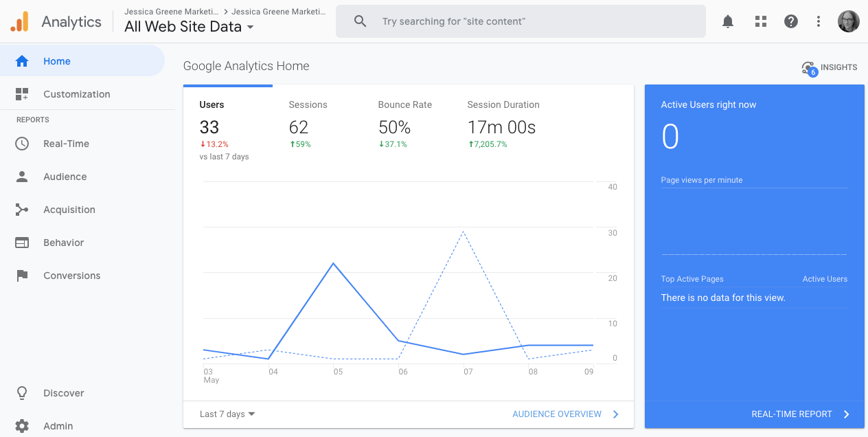The image size is (868, 437).
Task: Open the three-dot more options menu
Action: pyautogui.click(x=819, y=21)
